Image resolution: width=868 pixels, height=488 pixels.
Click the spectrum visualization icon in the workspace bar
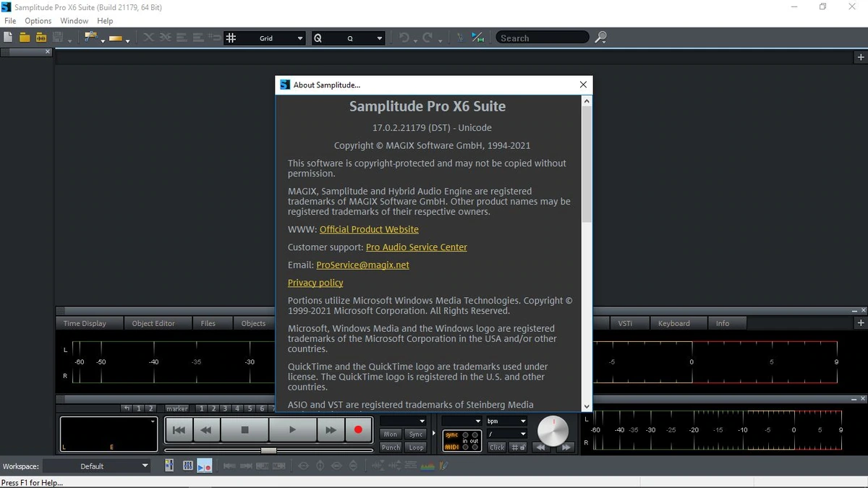tap(428, 466)
